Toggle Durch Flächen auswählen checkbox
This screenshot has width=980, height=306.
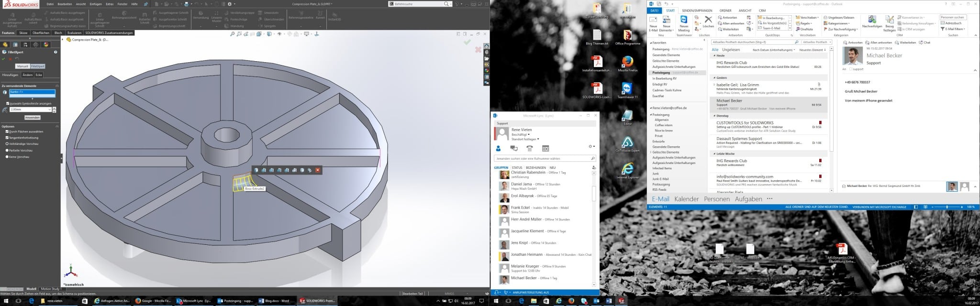(x=7, y=131)
